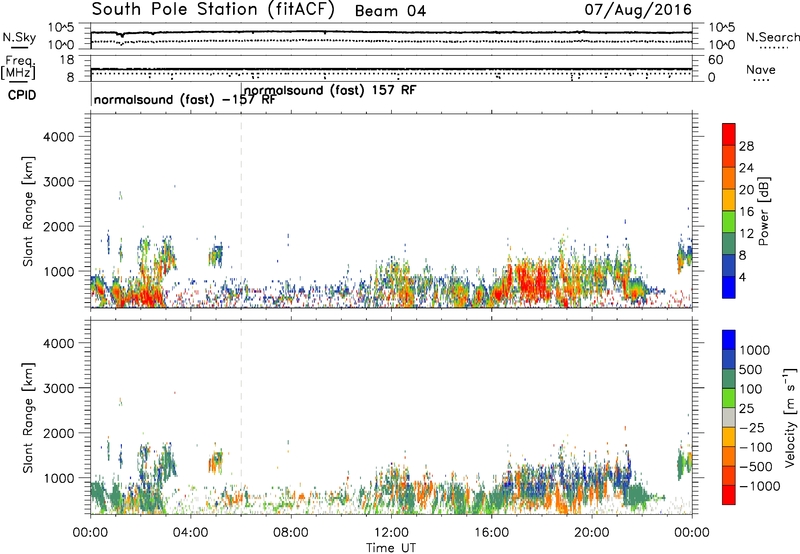Click the gray band of the velocity color bar
Image resolution: width=800 pixels, height=554 pixels.
[x=729, y=417]
